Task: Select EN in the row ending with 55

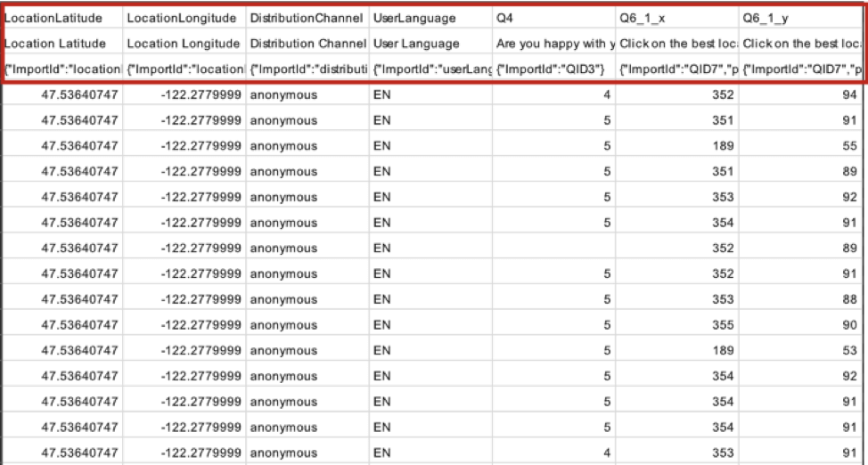Action: 430,145
